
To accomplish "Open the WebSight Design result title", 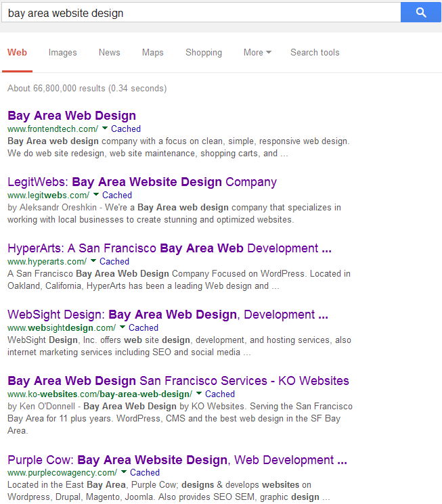I will tap(168, 315).
